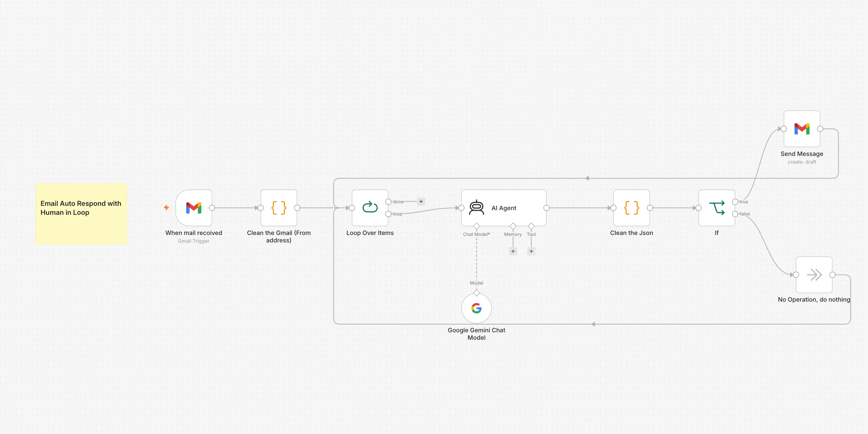Open the AI Agent robot icon
Viewport: 868px width, 434px height.
click(476, 208)
